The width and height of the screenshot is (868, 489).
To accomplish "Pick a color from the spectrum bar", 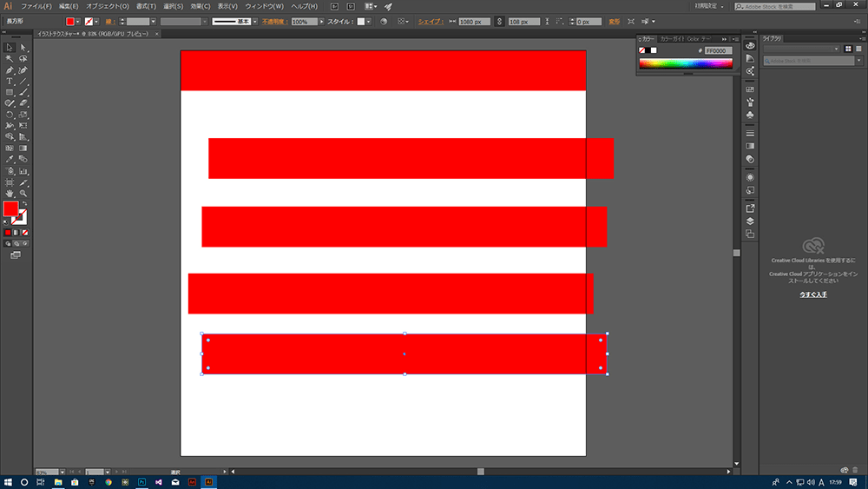I will [x=686, y=63].
